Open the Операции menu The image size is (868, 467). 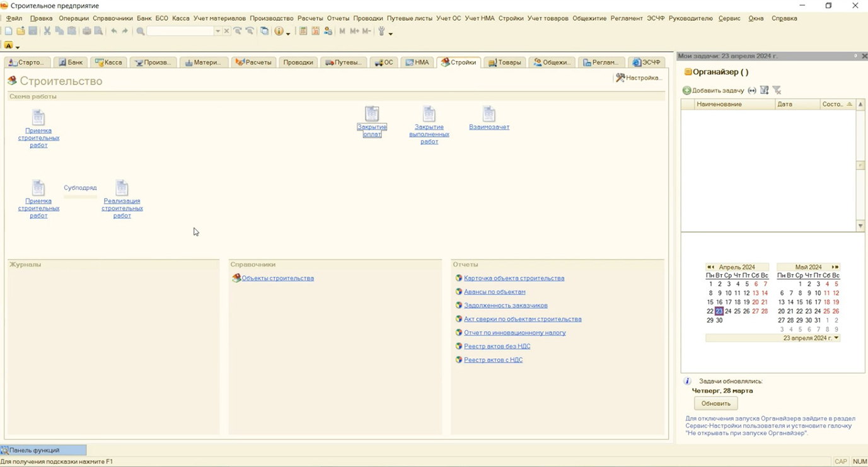[74, 18]
